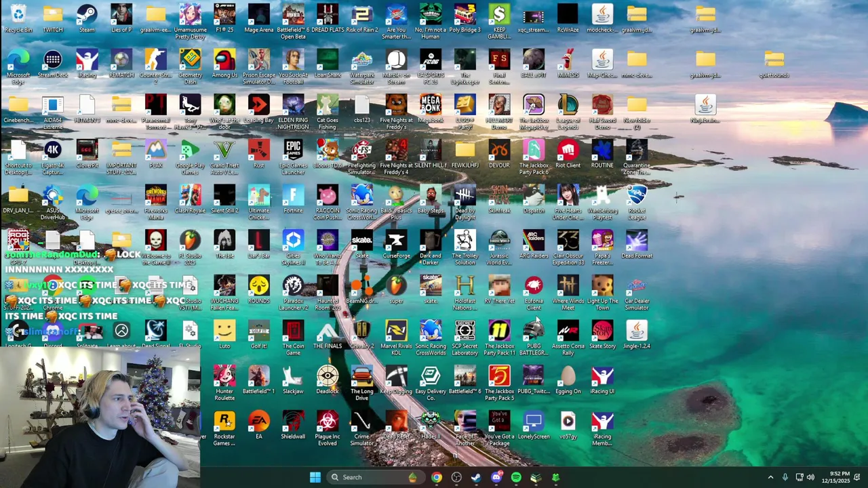Viewport: 868px width, 488px height.
Task: Open the ARC Raiders shortcut
Action: [x=534, y=245]
